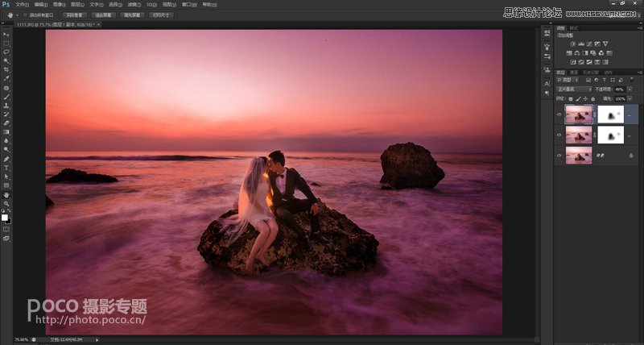Select the Magic Wand tool

pyautogui.click(x=6, y=61)
